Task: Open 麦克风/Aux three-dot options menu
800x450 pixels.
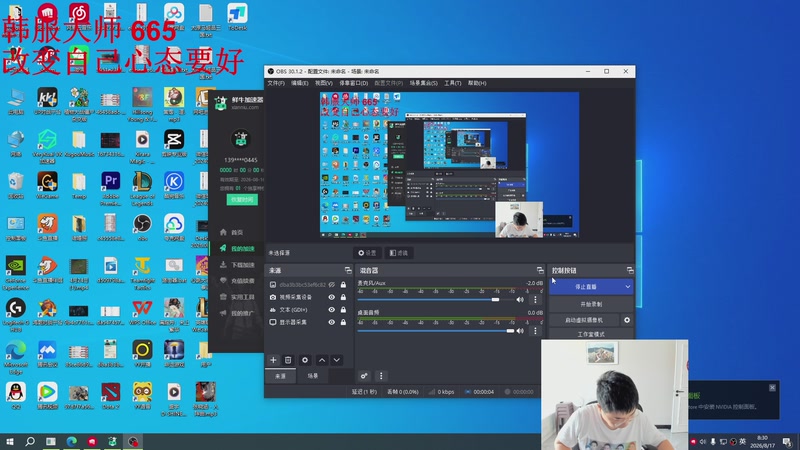Action: click(x=535, y=300)
